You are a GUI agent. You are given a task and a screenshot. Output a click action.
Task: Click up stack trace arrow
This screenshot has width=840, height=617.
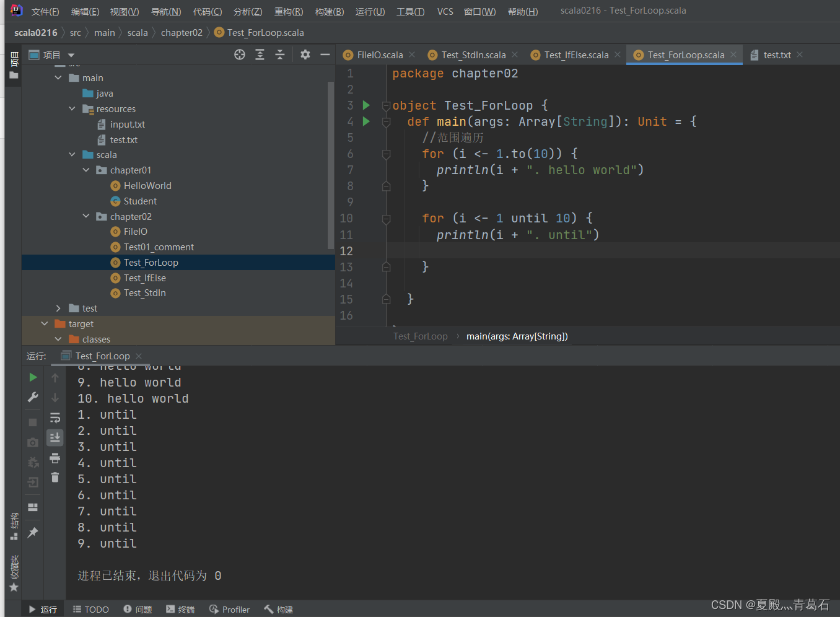coord(55,377)
